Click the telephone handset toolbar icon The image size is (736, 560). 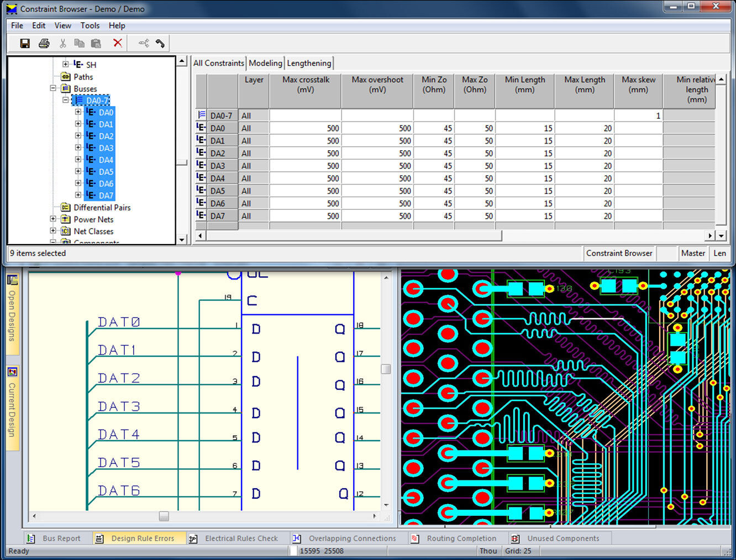(x=160, y=43)
